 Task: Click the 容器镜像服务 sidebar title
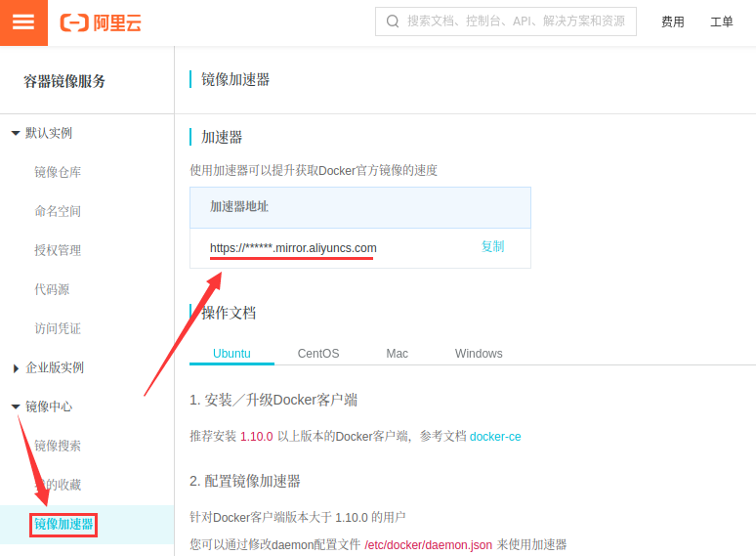coord(64,81)
